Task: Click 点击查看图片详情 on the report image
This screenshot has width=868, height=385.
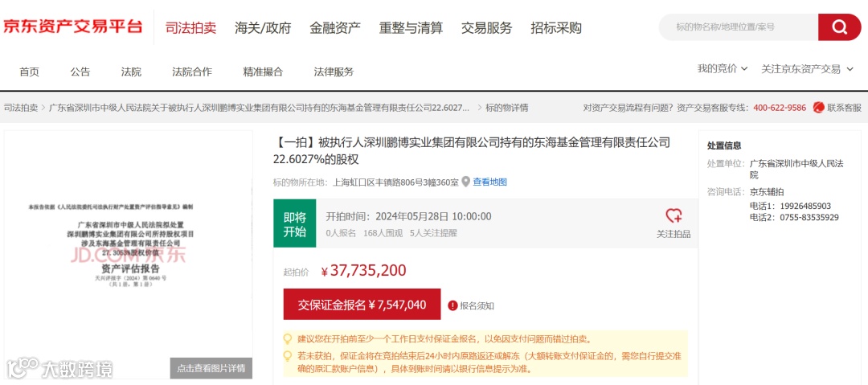Action: tap(211, 368)
